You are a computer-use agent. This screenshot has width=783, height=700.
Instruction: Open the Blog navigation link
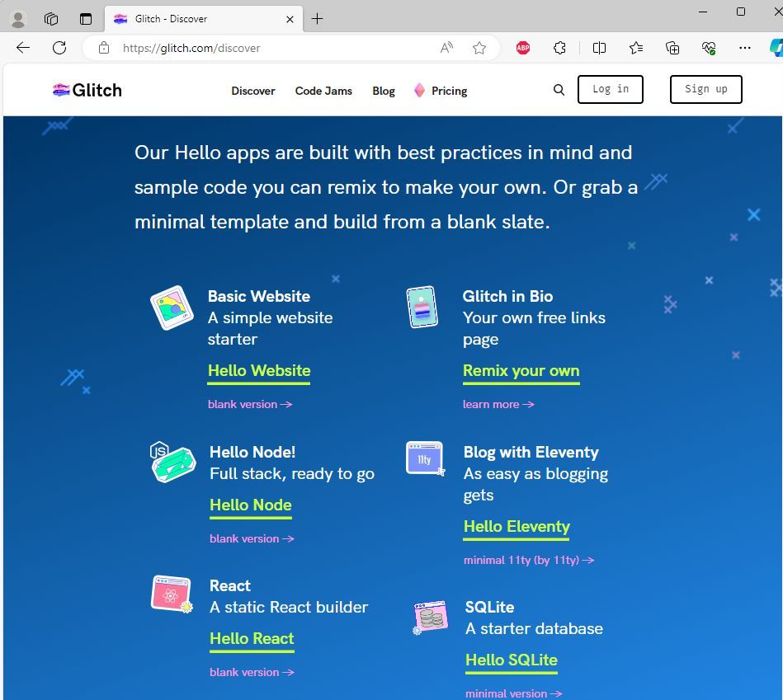[384, 91]
